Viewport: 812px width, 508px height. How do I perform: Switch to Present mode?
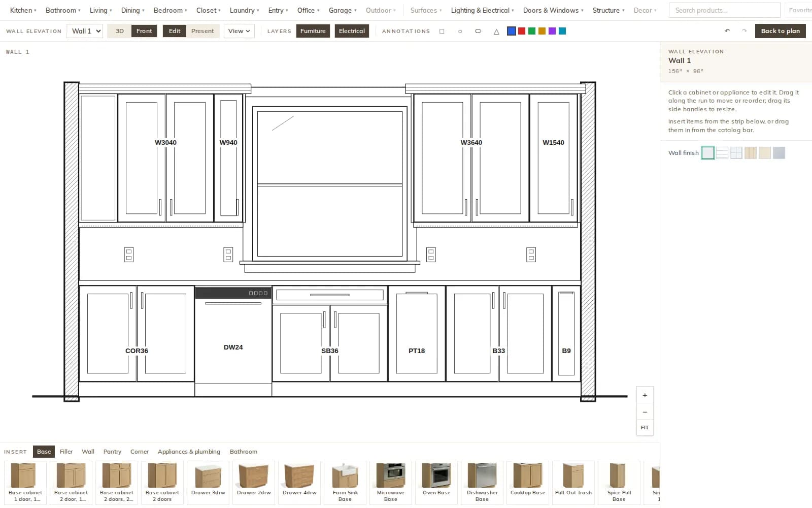tap(202, 31)
